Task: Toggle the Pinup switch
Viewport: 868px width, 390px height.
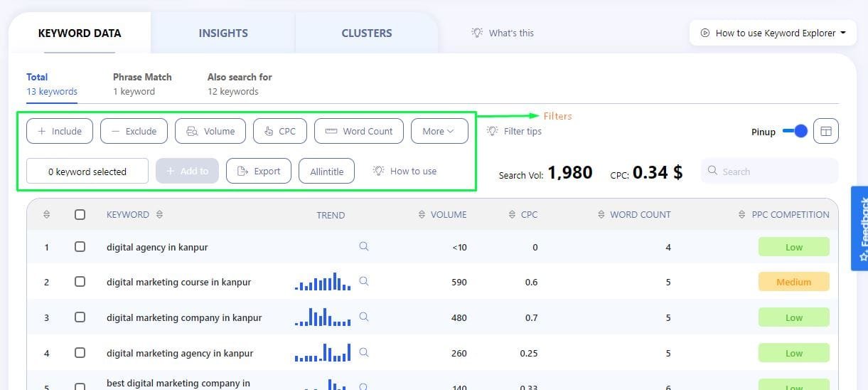Action: (795, 132)
